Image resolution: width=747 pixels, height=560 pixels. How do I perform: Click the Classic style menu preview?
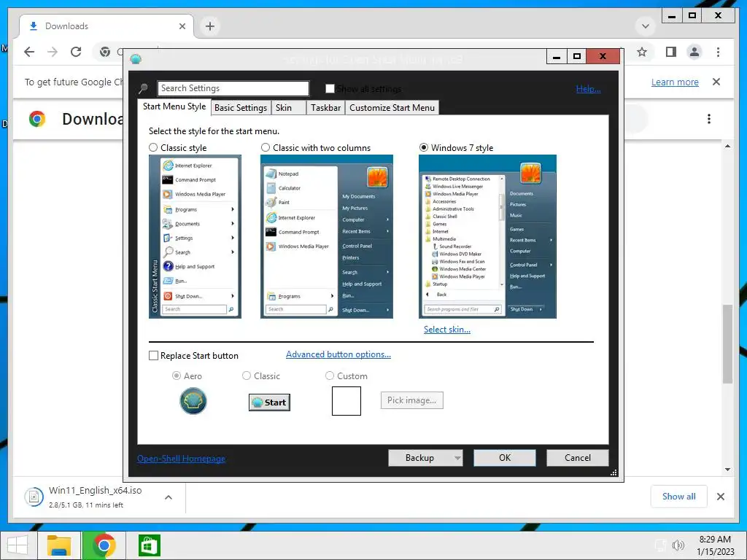coord(195,237)
